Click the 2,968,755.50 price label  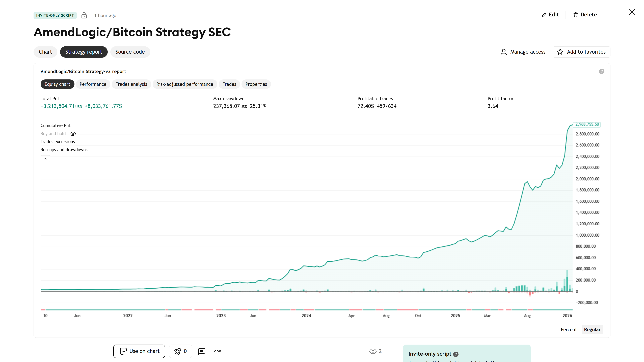586,124
